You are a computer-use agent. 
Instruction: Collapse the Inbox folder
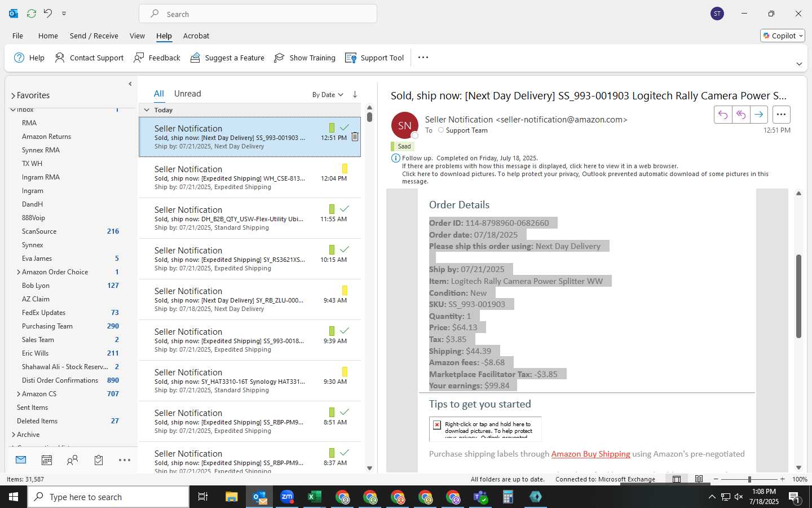point(13,110)
